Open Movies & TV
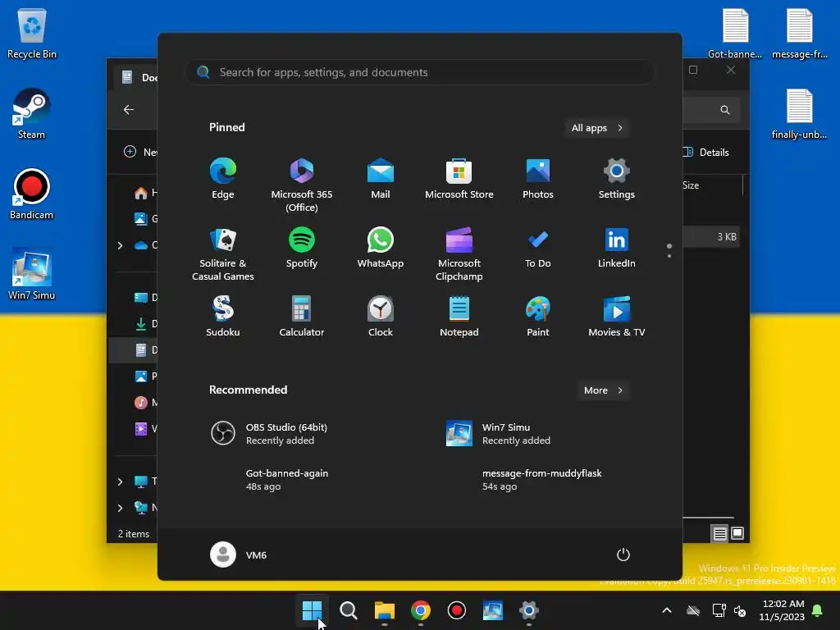The width and height of the screenshot is (840, 630). 617,317
